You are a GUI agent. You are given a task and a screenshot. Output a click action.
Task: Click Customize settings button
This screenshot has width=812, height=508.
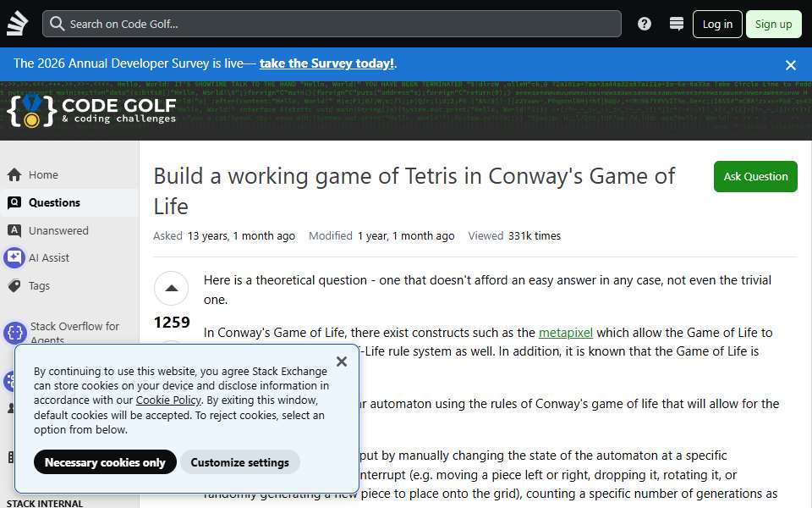point(239,462)
